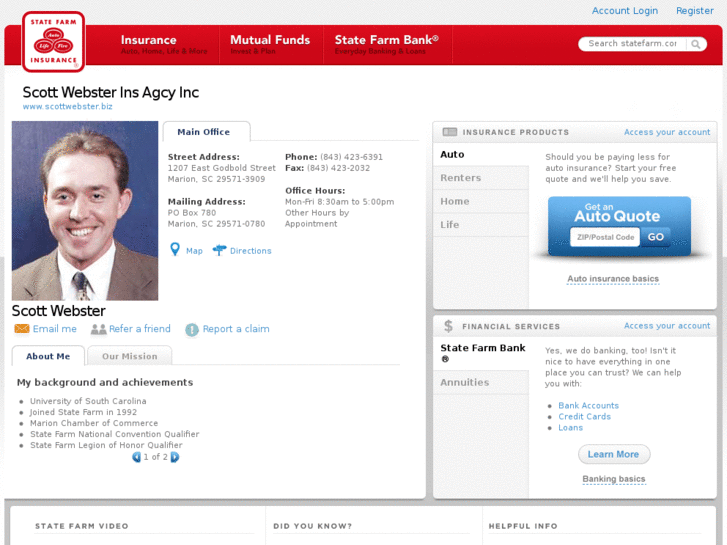Go to next background page arrow
This screenshot has width=727, height=545.
(175, 457)
